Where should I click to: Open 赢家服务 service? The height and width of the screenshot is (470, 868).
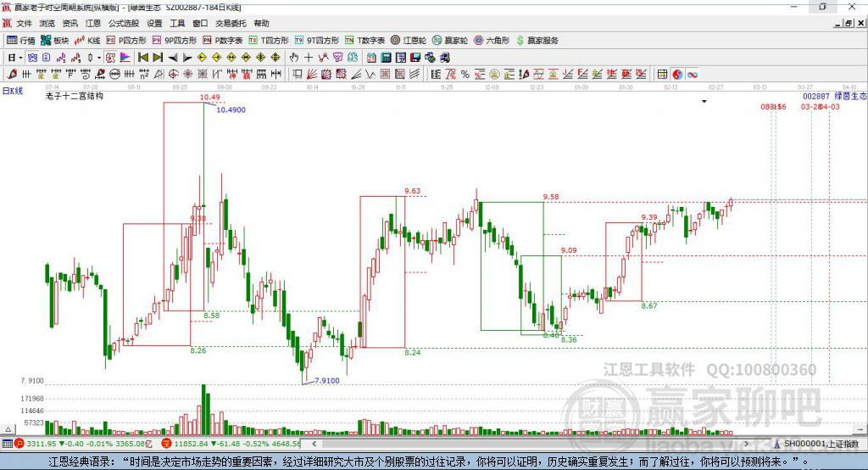click(x=537, y=41)
